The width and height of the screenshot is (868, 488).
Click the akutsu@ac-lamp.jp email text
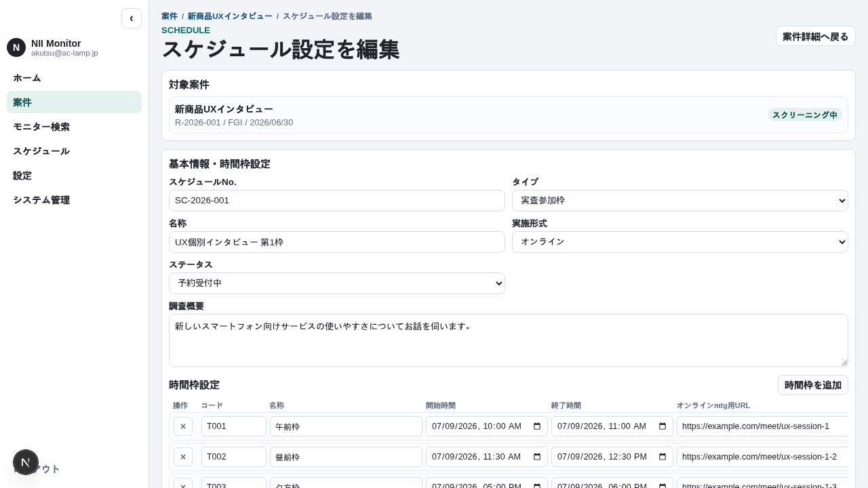tap(64, 53)
